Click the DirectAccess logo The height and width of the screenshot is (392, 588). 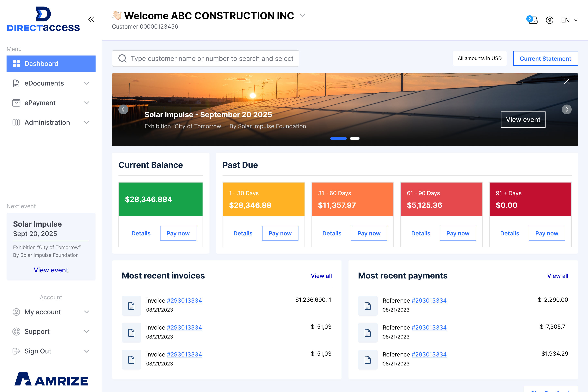point(43,19)
